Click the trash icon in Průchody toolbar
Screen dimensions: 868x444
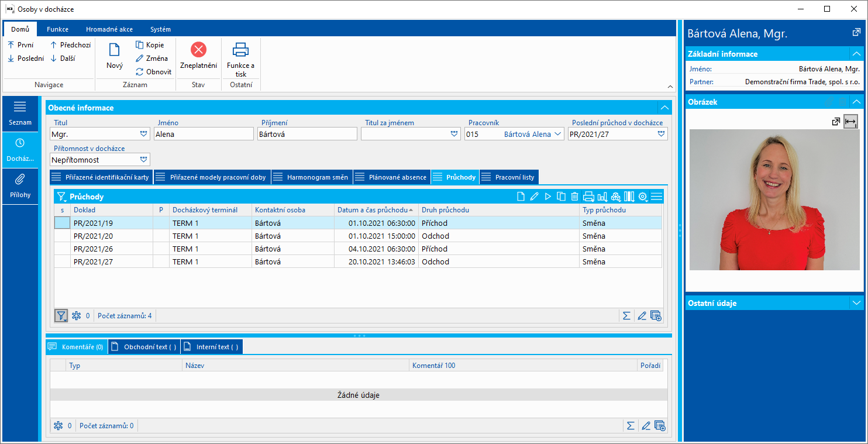point(574,197)
